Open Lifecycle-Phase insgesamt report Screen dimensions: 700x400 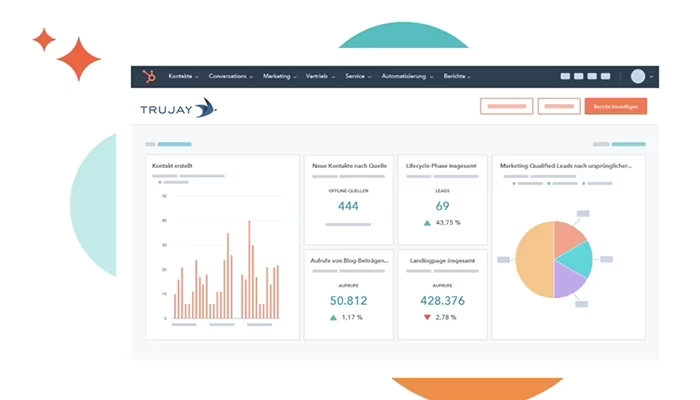(x=441, y=166)
